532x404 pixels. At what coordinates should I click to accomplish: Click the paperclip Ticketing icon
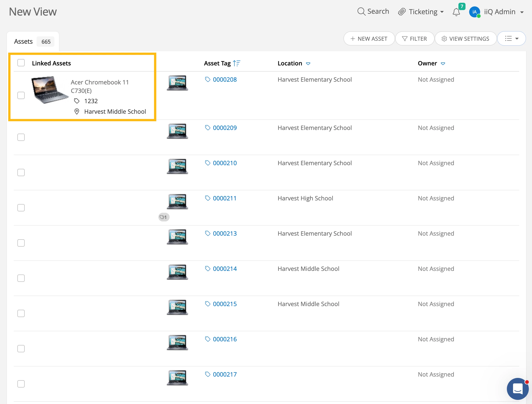point(402,12)
